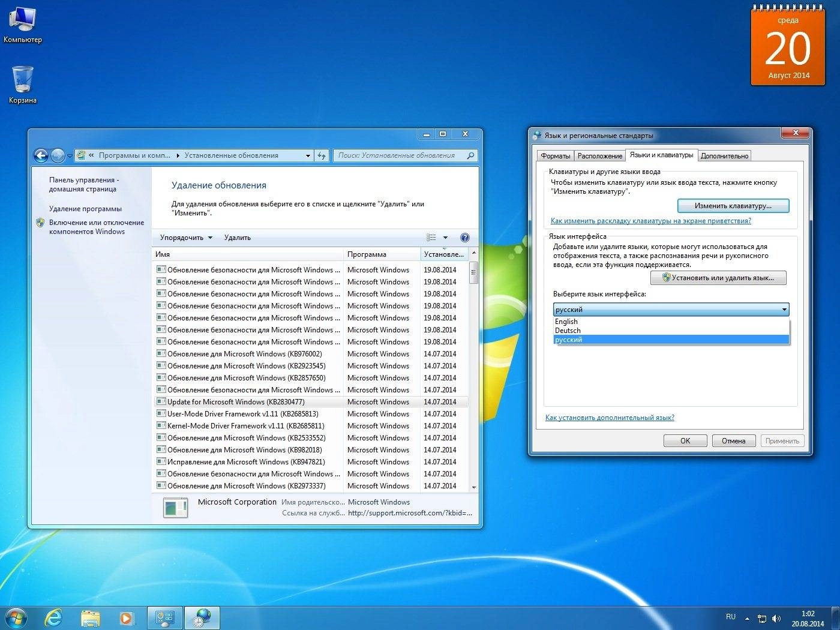Click the support.microsoft.com link in details pane
This screenshot has height=630, width=840.
[x=410, y=513]
